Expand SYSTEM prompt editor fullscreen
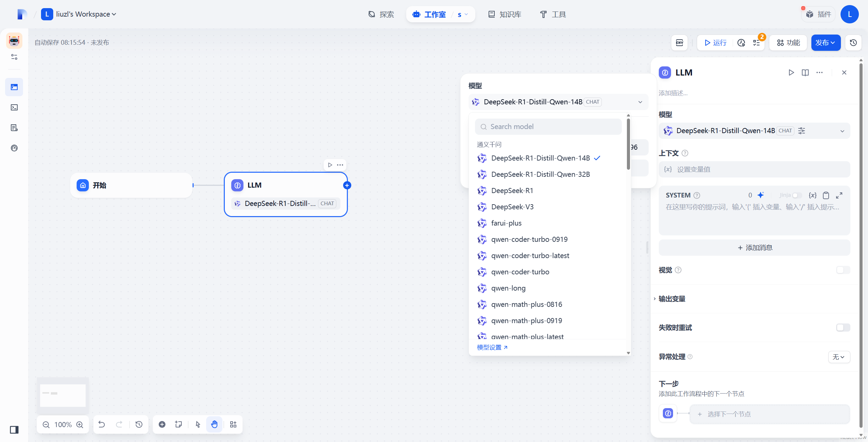The height and width of the screenshot is (442, 868). click(x=839, y=195)
